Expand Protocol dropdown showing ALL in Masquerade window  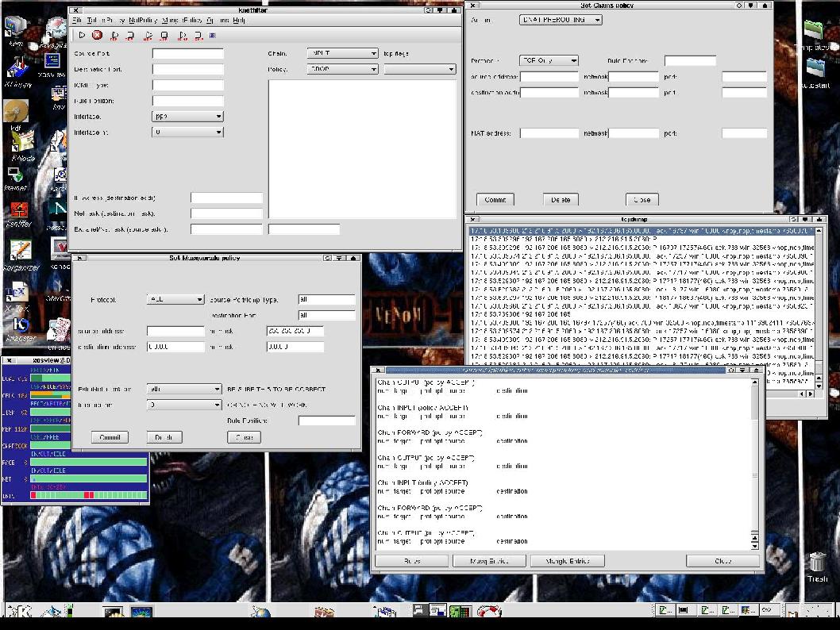point(175,299)
